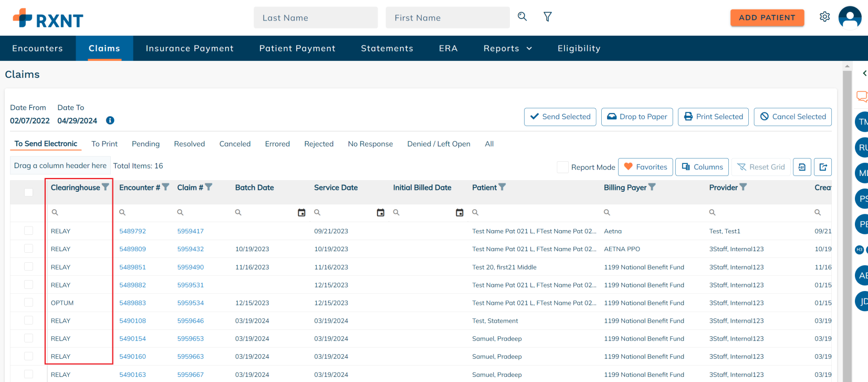Image resolution: width=868 pixels, height=382 pixels.
Task: Filter the Clearinghouse column
Action: (106, 187)
